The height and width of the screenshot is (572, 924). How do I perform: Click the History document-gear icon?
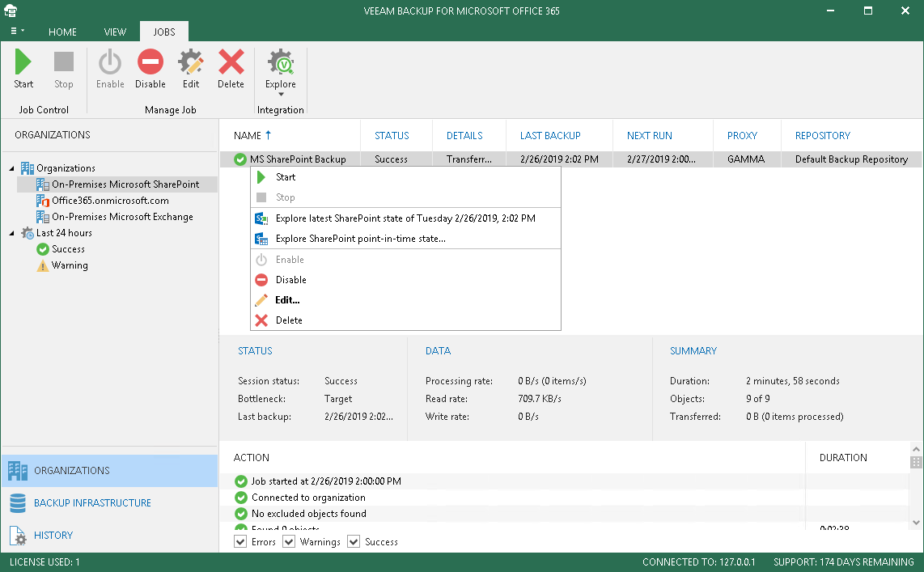pos(18,536)
